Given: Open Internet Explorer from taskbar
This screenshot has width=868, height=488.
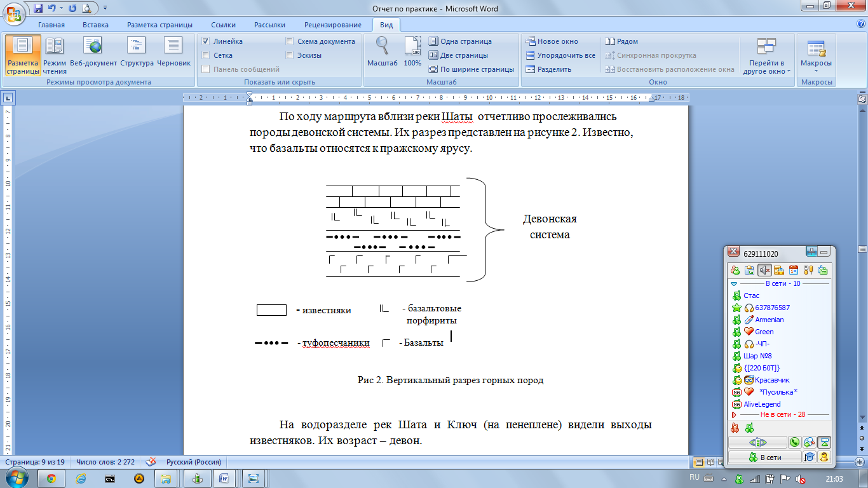Looking at the screenshot, I should tap(80, 478).
